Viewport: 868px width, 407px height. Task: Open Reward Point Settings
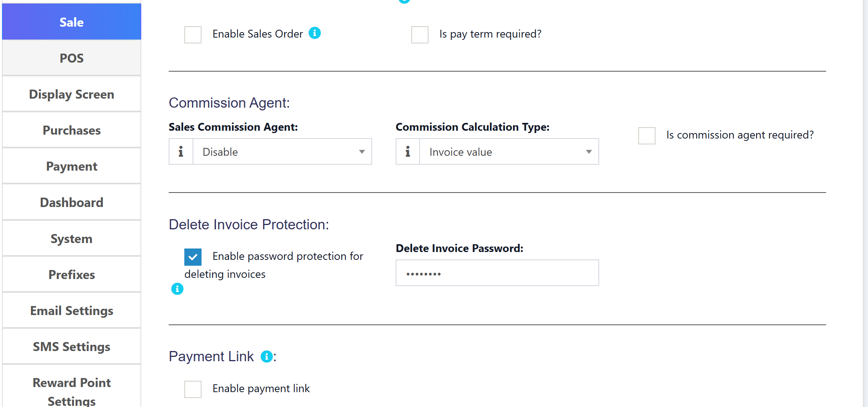71,391
